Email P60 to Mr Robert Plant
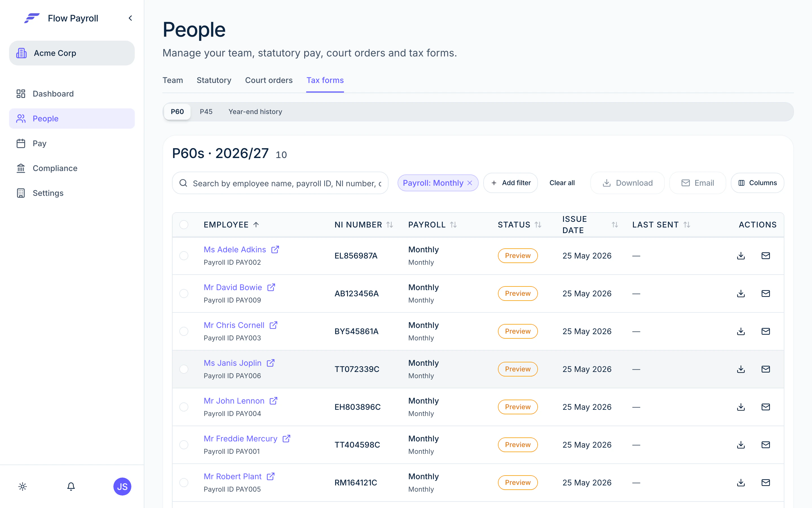812x508 pixels. pyautogui.click(x=766, y=483)
